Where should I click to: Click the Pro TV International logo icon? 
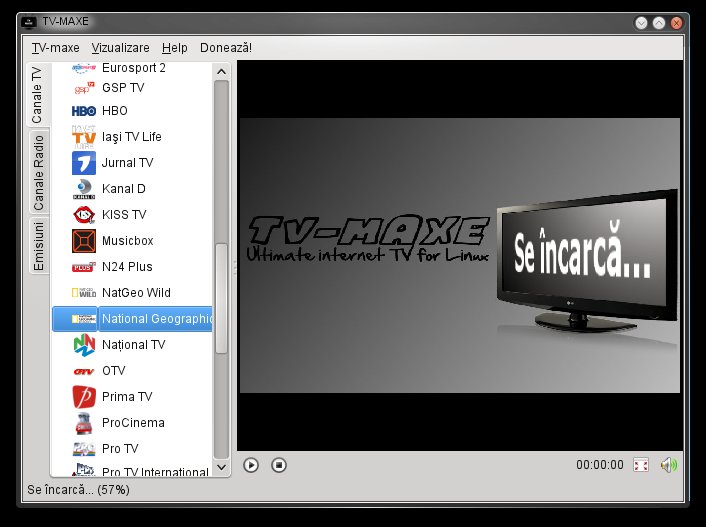[84, 469]
